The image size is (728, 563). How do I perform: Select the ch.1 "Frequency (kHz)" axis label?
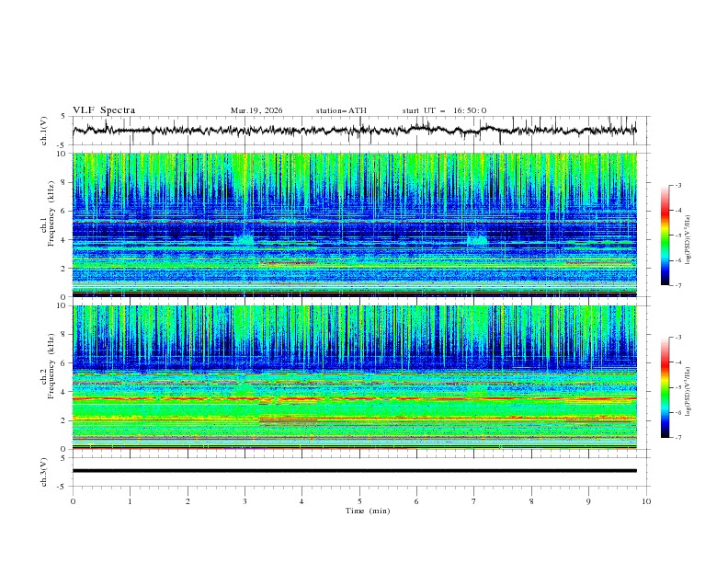click(x=52, y=214)
